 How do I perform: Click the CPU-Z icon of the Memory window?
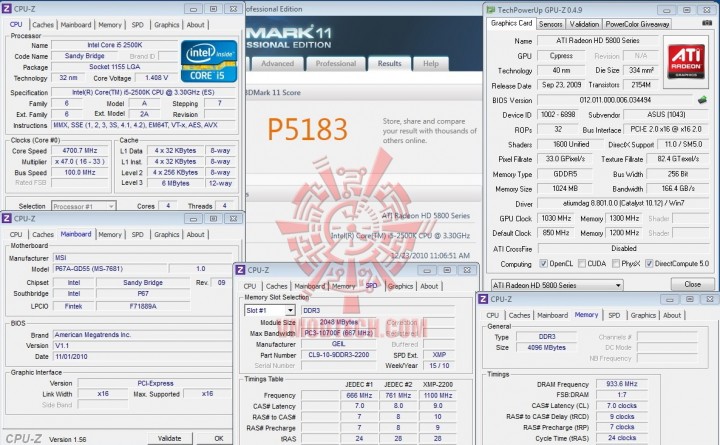(483, 299)
